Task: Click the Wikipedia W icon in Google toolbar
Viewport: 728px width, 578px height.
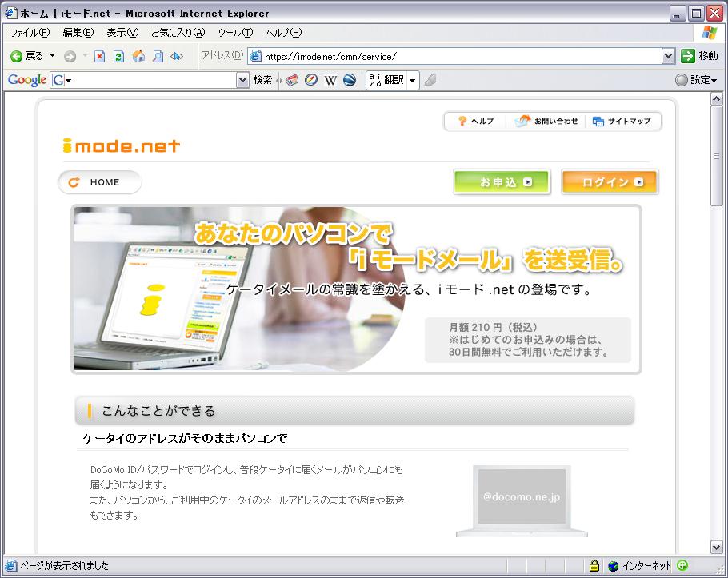Action: click(330, 80)
